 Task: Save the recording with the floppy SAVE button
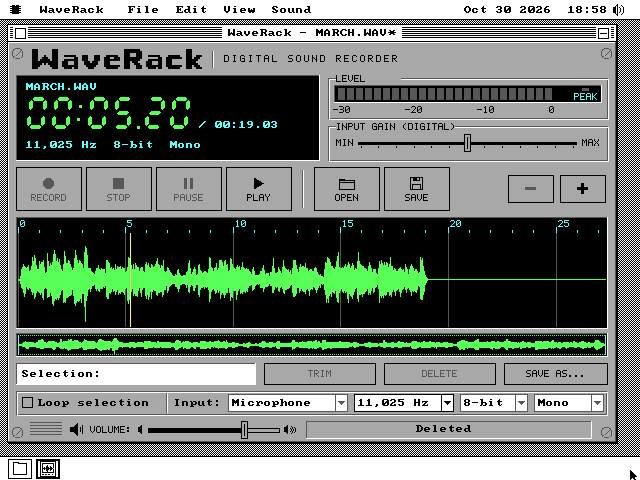pos(417,189)
